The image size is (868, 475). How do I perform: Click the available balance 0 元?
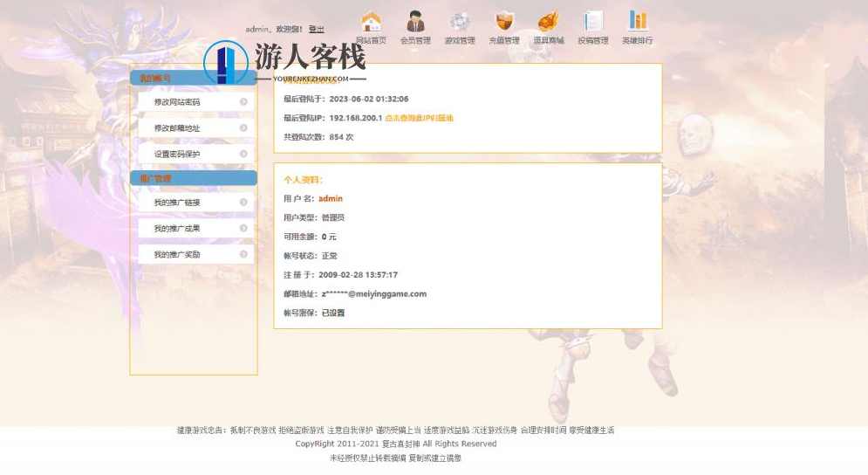point(329,237)
